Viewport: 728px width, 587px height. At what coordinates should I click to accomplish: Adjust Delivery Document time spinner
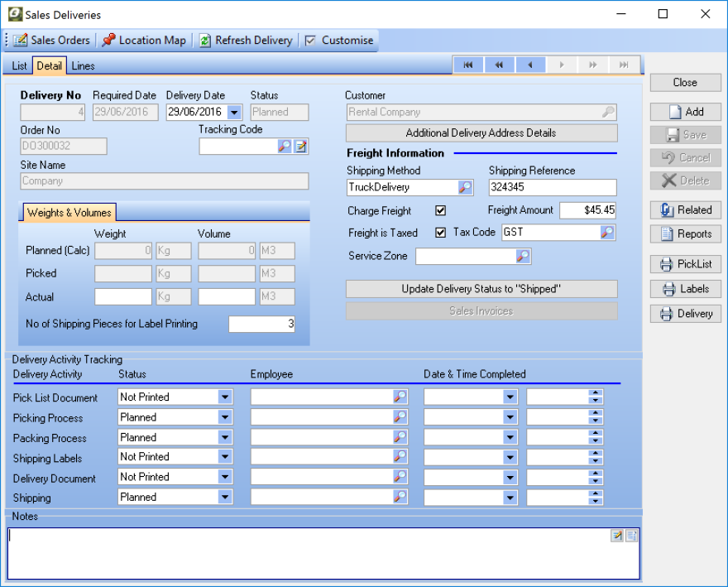coord(595,478)
